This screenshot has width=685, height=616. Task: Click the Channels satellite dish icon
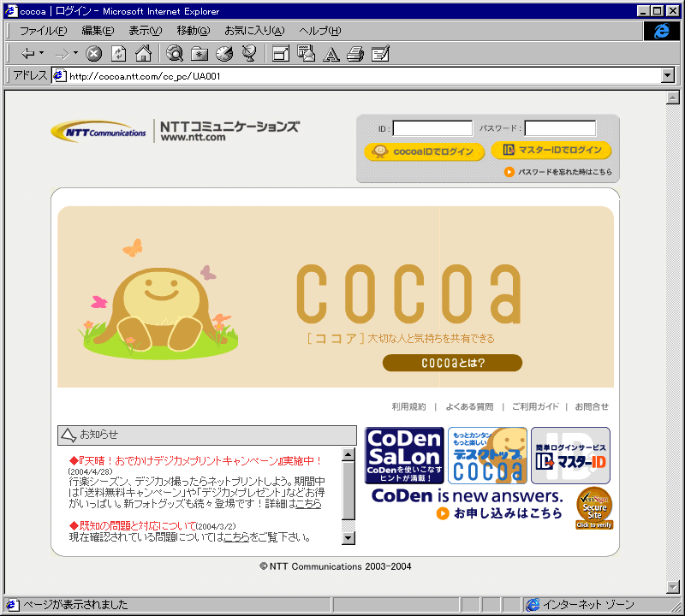coord(249,54)
